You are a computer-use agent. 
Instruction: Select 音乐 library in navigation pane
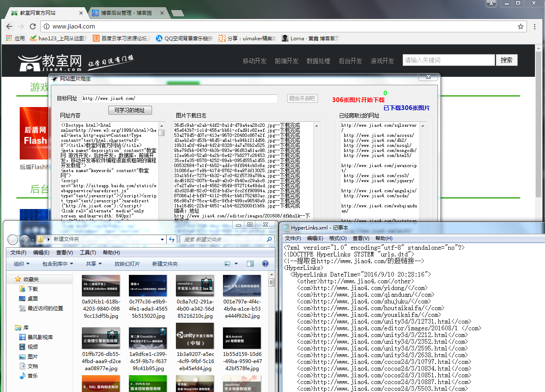tap(29, 376)
